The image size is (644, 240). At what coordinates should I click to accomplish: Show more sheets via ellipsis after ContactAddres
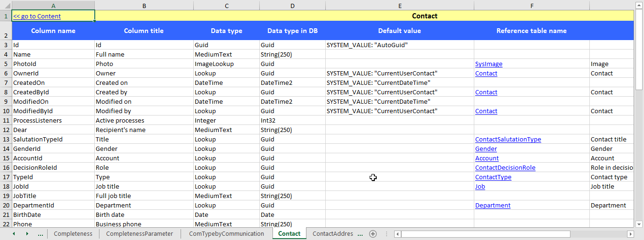pyautogui.click(x=360, y=234)
